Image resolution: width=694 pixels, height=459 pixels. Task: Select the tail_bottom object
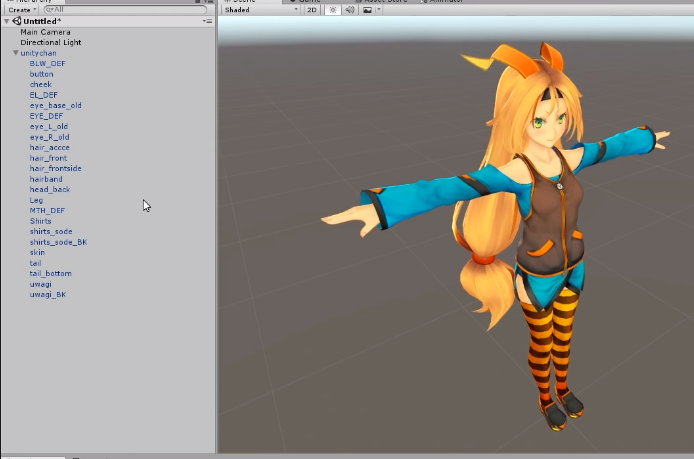click(50, 274)
